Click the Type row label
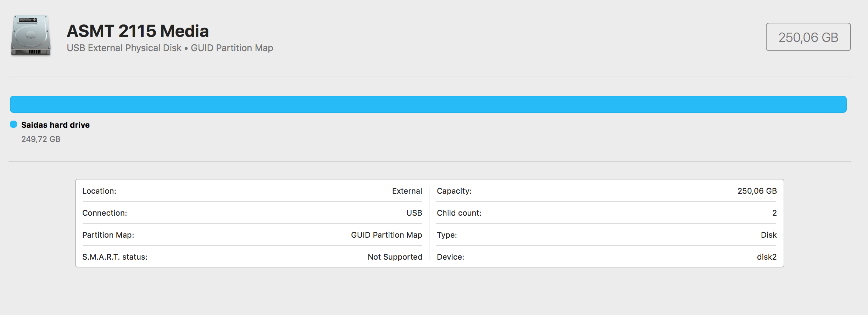 (x=447, y=235)
